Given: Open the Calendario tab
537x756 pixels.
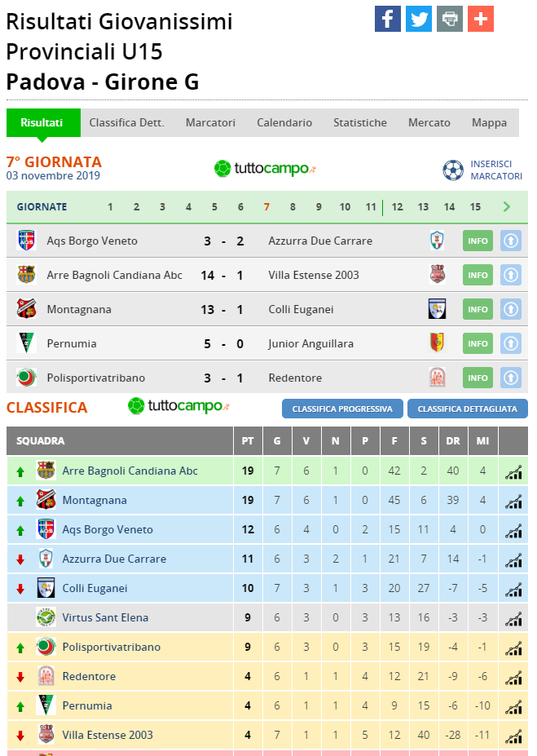Looking at the screenshot, I should coord(284,122).
